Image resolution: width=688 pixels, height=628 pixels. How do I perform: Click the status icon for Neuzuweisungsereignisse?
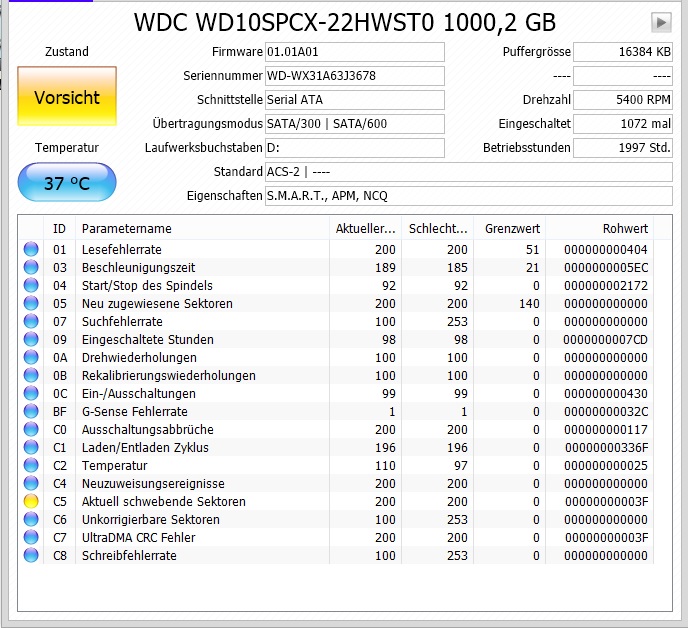pyautogui.click(x=31, y=483)
